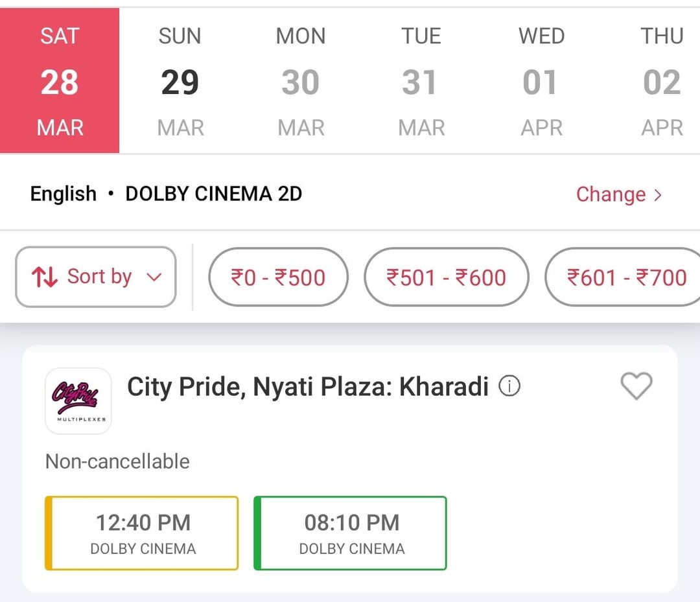Open the Change language and format link
This screenshot has height=602, width=700.
(611, 194)
